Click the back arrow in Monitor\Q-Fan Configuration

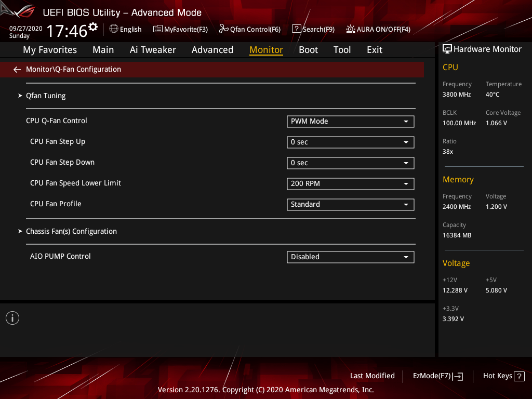17,70
